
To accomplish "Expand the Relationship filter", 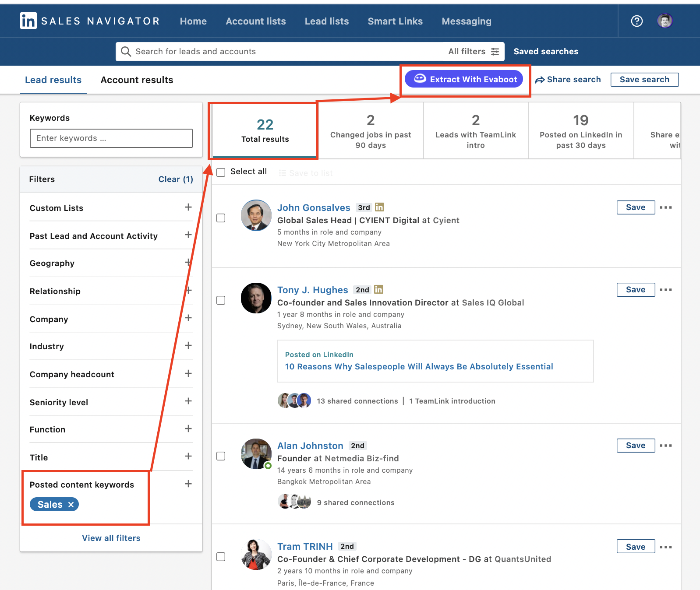I will [x=188, y=290].
